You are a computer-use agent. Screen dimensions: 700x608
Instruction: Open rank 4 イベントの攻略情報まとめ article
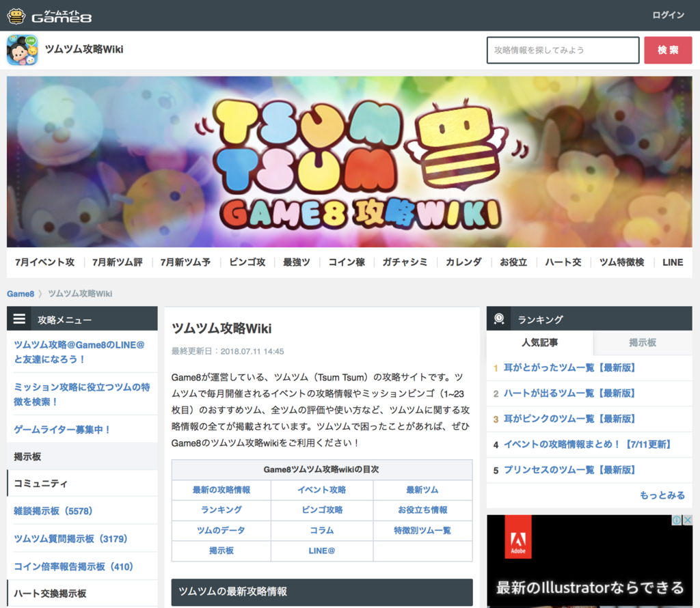(587, 444)
